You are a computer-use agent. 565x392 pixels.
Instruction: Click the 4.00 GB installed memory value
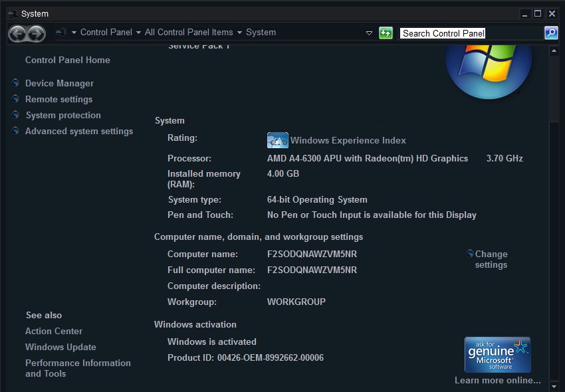pos(283,173)
